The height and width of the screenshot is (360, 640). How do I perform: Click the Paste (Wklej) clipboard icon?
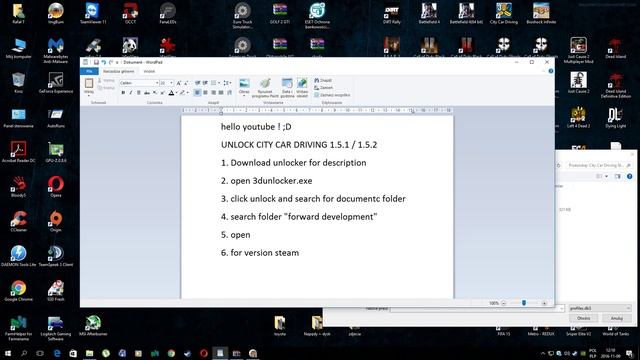pyautogui.click(x=89, y=83)
